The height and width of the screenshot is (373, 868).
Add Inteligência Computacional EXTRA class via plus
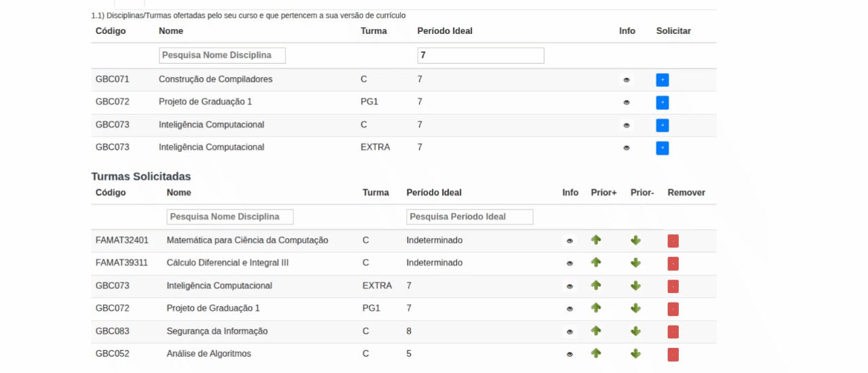coord(663,148)
